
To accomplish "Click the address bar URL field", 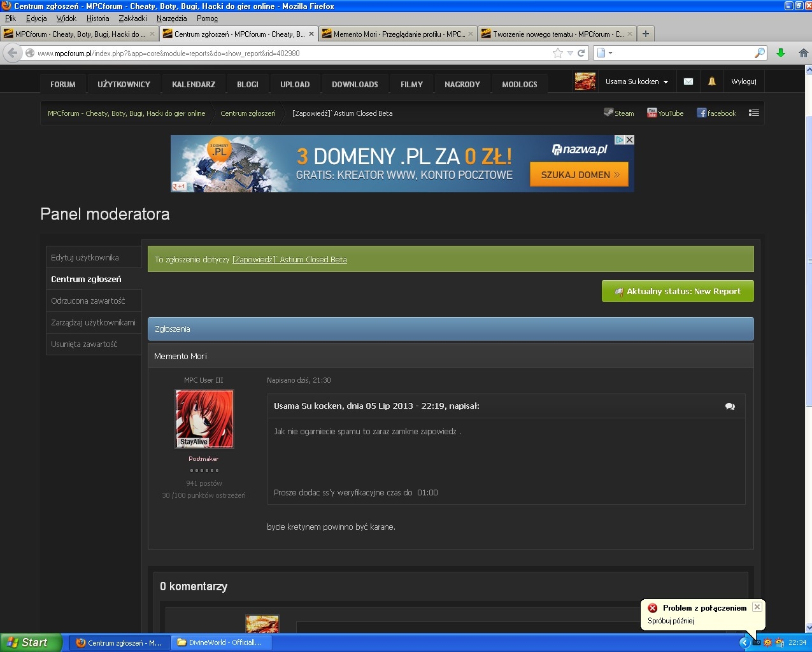I will click(293, 53).
